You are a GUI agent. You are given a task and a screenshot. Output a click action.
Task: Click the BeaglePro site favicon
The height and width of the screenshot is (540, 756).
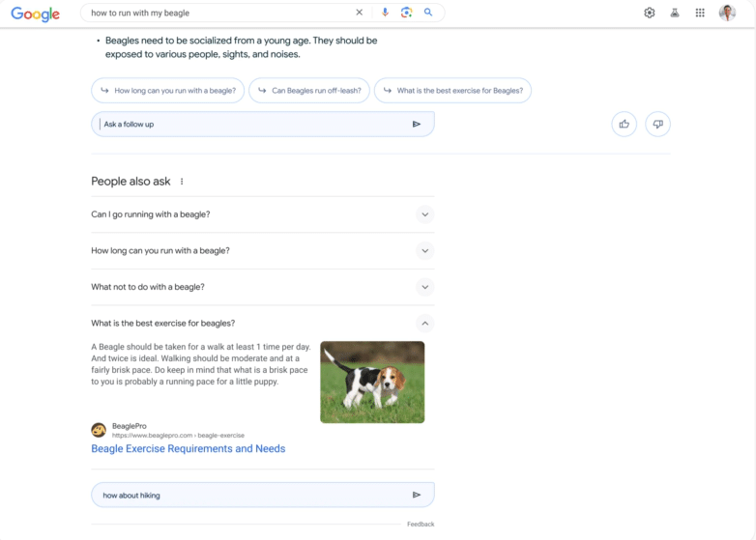(x=99, y=430)
